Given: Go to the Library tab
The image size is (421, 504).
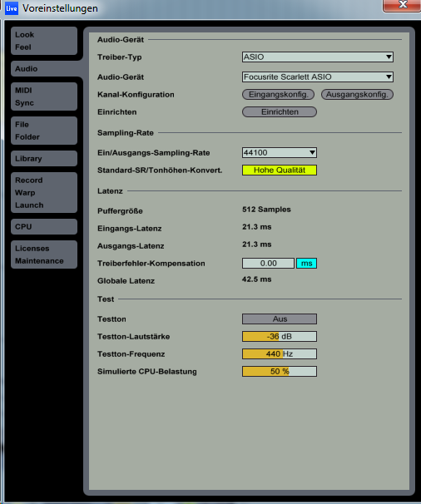Looking at the screenshot, I should pos(44,159).
